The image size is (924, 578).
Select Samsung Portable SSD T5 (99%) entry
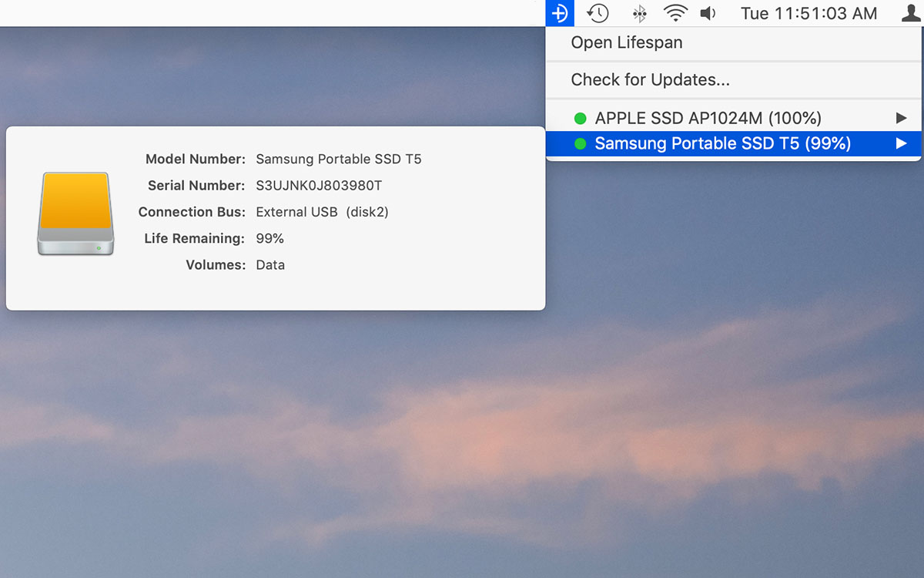tap(733, 143)
